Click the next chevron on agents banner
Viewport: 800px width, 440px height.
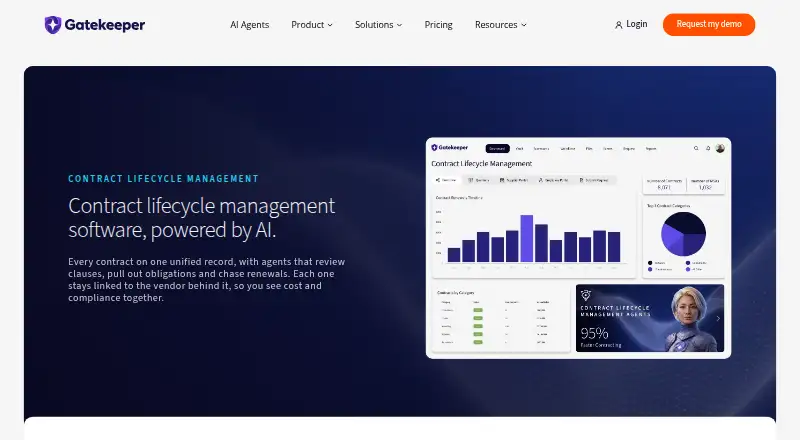pos(718,319)
